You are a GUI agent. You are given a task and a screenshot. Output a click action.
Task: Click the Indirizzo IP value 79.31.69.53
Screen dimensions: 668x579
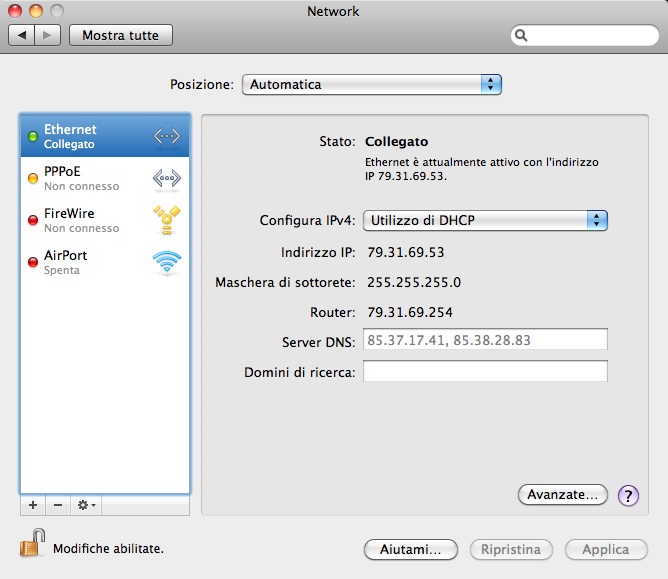point(406,252)
